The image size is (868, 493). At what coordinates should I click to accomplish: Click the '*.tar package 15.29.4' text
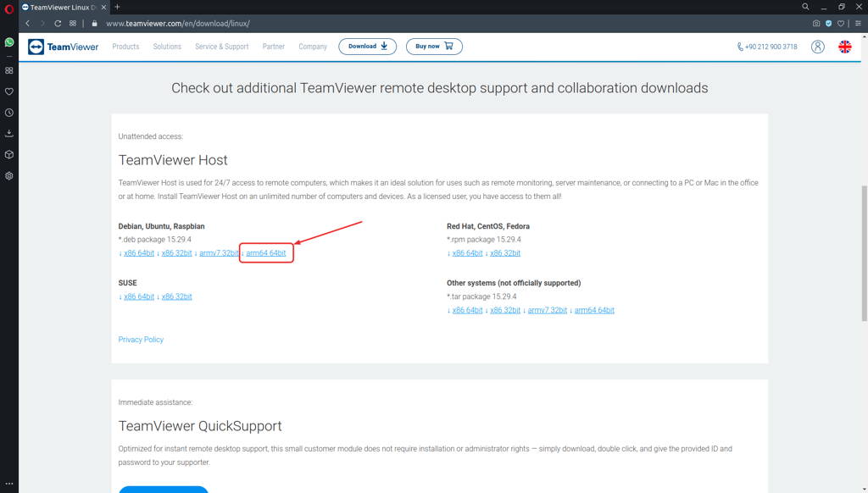pos(481,296)
